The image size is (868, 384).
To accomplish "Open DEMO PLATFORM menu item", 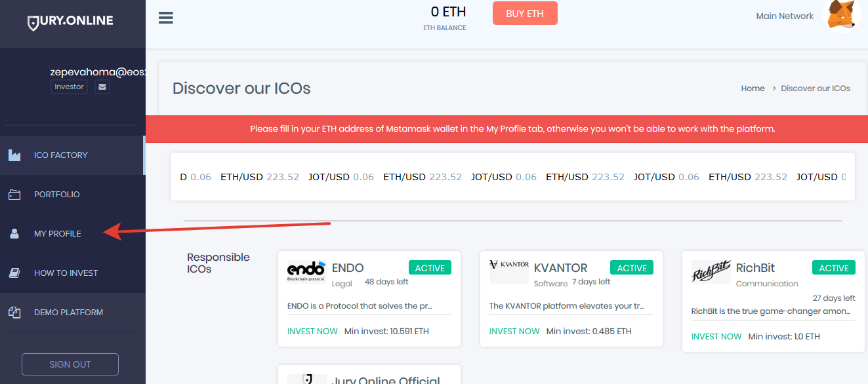I will (x=72, y=313).
